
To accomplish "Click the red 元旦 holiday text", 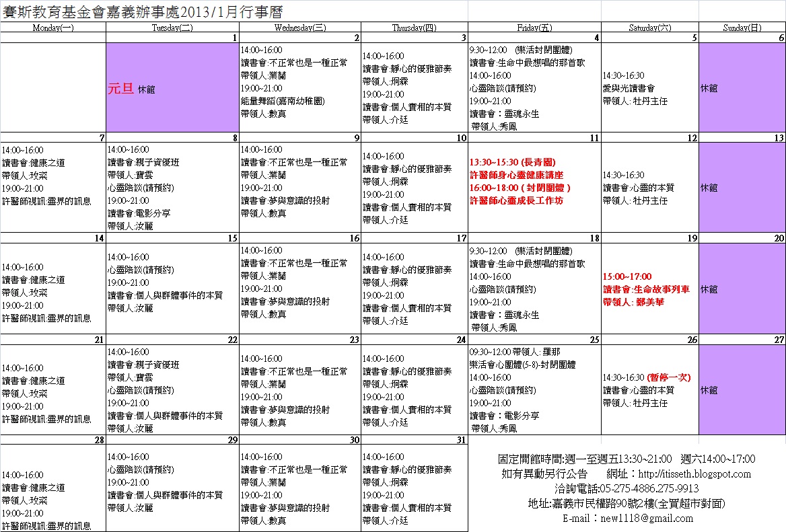I will [120, 89].
